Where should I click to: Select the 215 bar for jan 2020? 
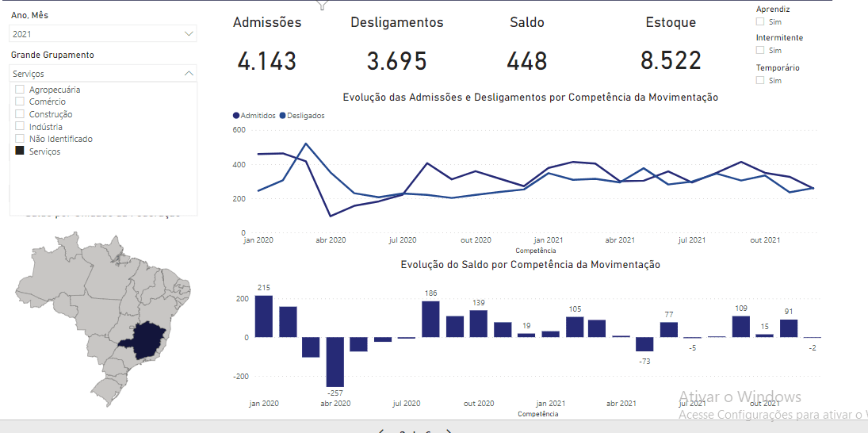click(264, 316)
